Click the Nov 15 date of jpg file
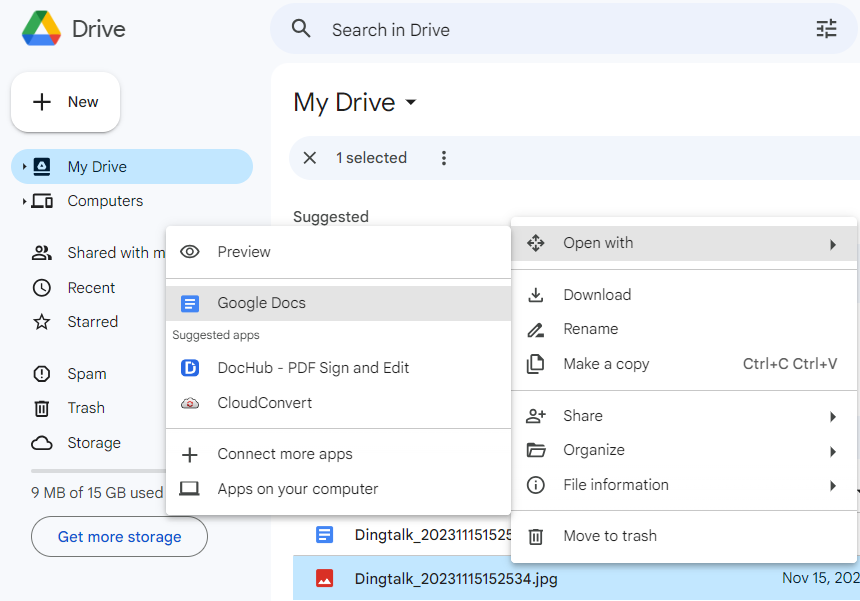Screen dimensions: 860x601 pyautogui.click(x=821, y=578)
